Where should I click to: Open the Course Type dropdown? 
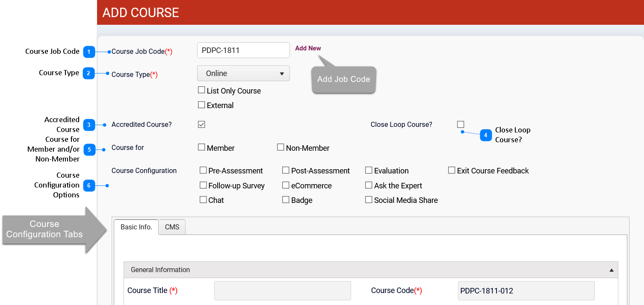coord(243,73)
